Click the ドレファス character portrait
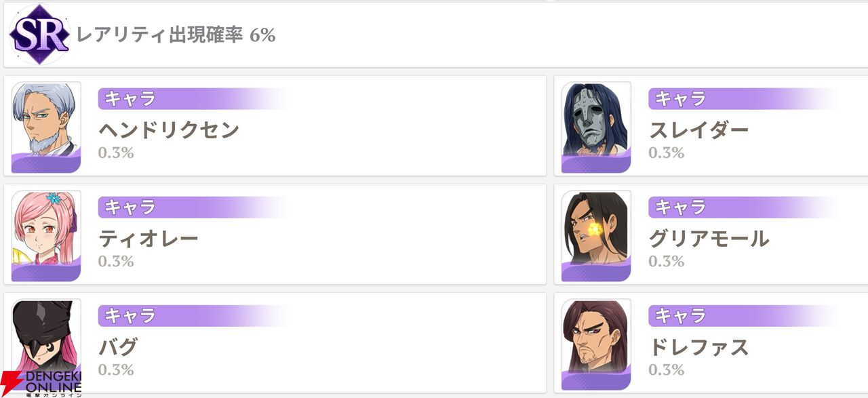Image resolution: width=868 pixels, height=398 pixels. [596, 344]
